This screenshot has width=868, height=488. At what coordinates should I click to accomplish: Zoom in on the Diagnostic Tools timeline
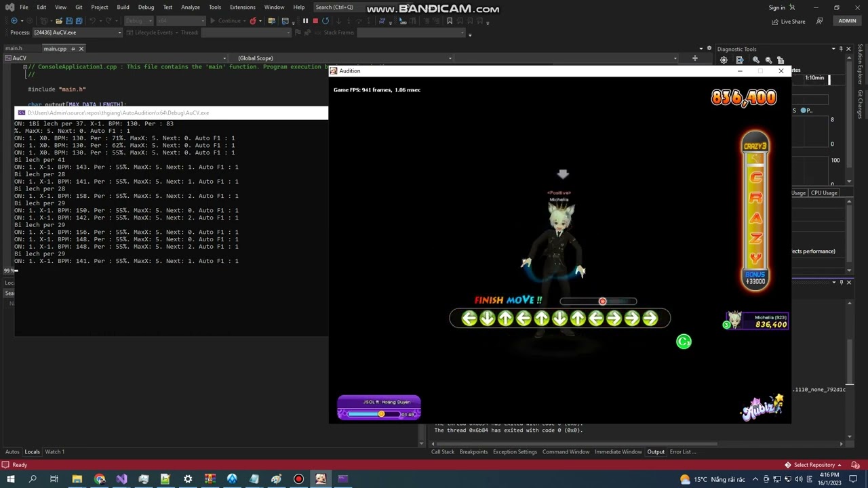[756, 60]
